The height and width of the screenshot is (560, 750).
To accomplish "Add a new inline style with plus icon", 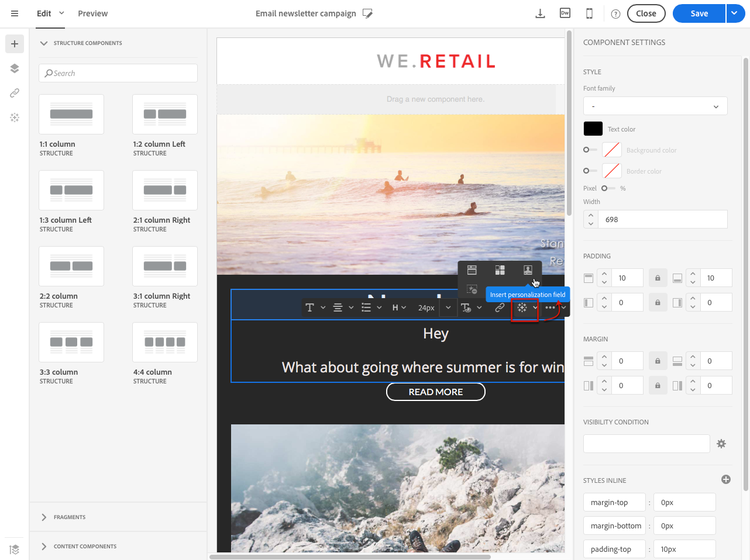I will click(726, 479).
